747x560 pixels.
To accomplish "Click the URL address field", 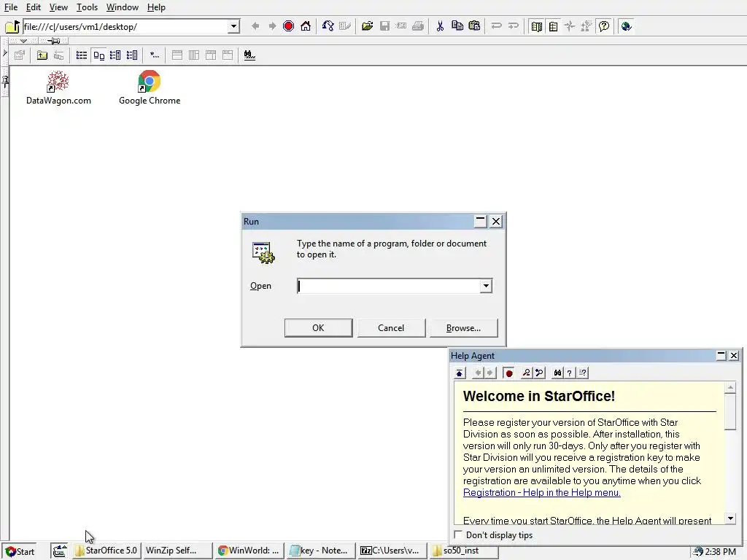I will click(125, 27).
